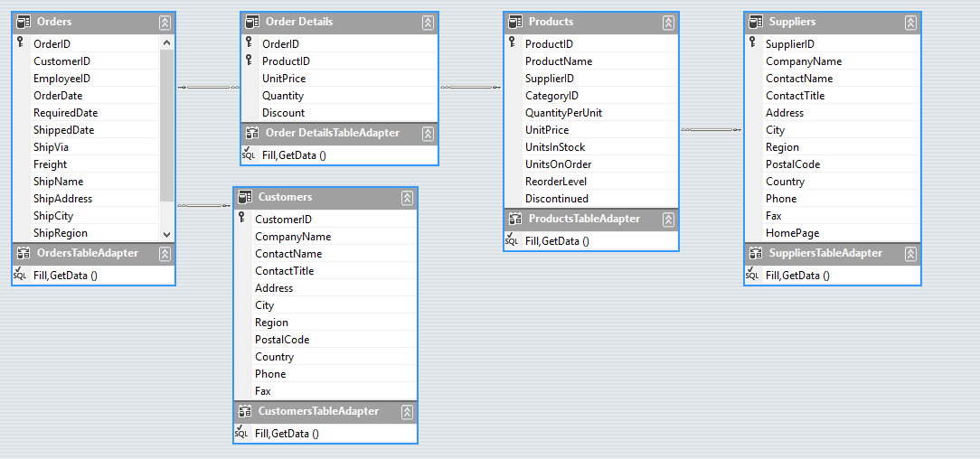Select relation line between Order Details and Products
Viewport: 980px width, 459px height.
tap(471, 88)
